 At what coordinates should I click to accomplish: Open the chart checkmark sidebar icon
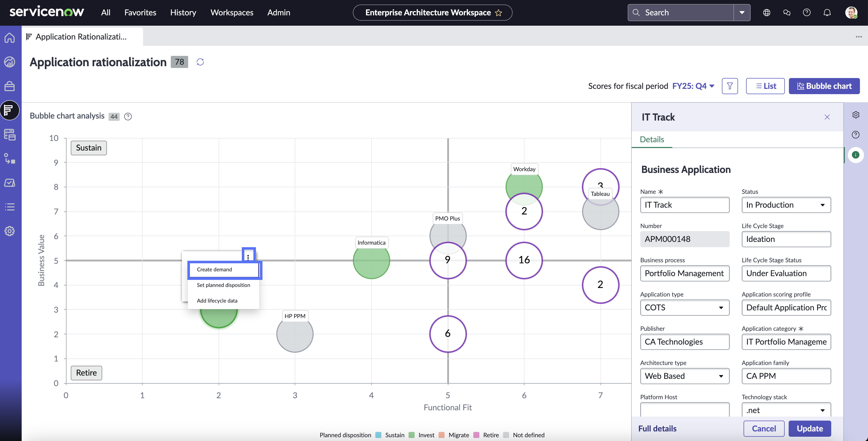(x=10, y=183)
